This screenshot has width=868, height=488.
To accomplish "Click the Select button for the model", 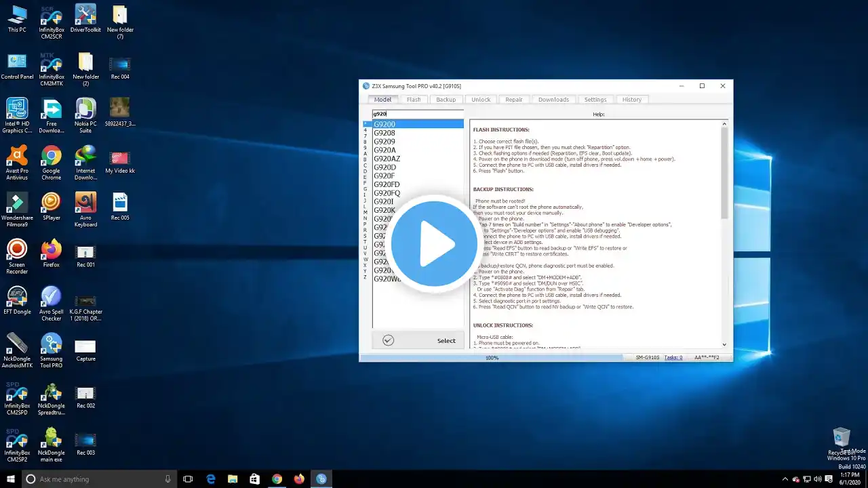I will tap(418, 340).
